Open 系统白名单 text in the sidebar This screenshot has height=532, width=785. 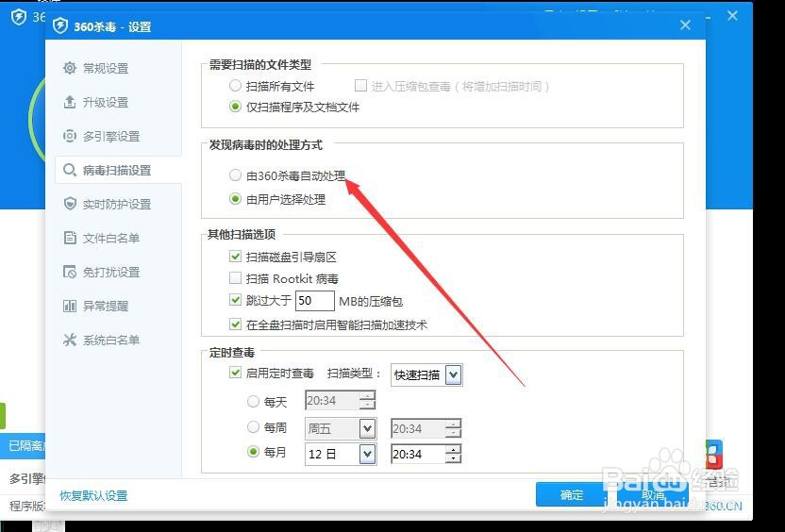[111, 341]
